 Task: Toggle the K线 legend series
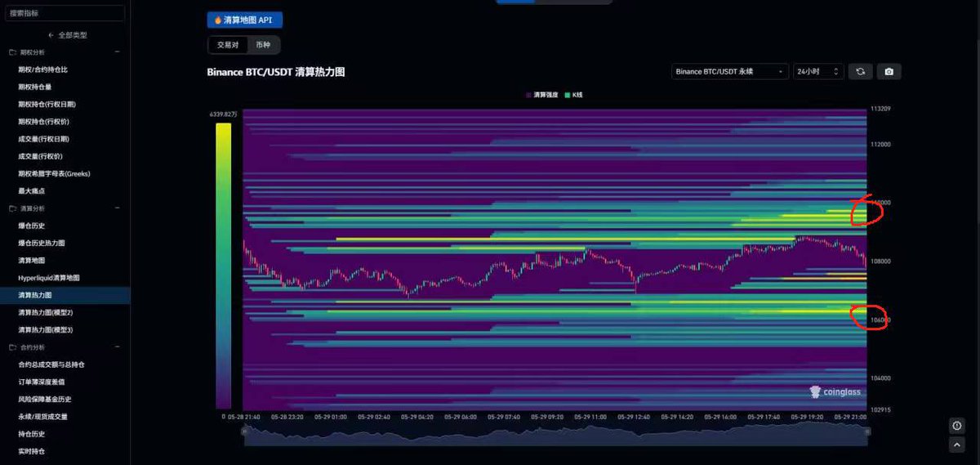click(574, 95)
